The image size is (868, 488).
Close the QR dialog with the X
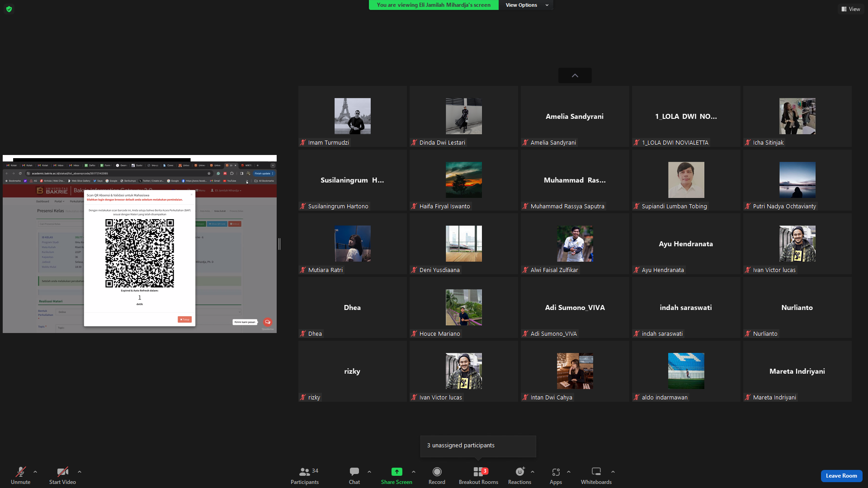[191, 195]
